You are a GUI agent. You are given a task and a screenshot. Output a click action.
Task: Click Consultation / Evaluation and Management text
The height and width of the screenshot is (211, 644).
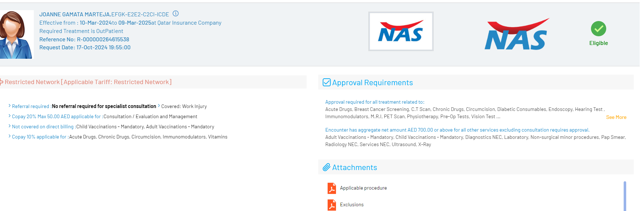150,116
